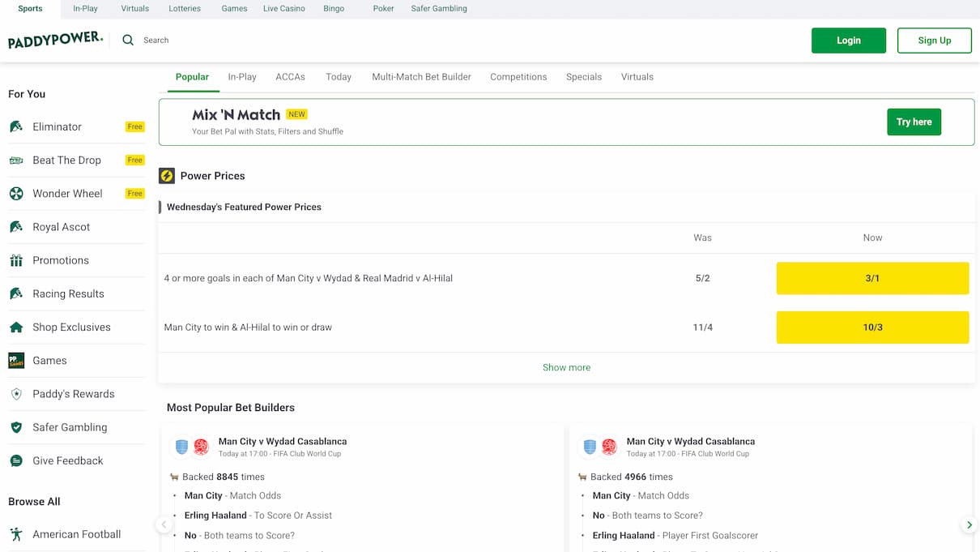This screenshot has height=552, width=980.
Task: Click Try here for Mix 'N Match
Action: [914, 122]
